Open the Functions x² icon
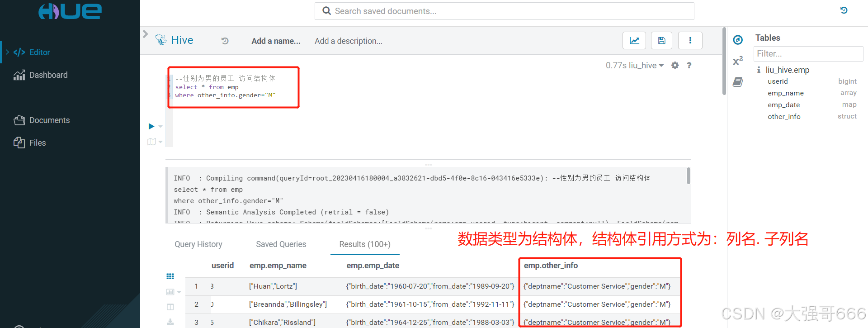This screenshot has height=328, width=868. point(738,61)
